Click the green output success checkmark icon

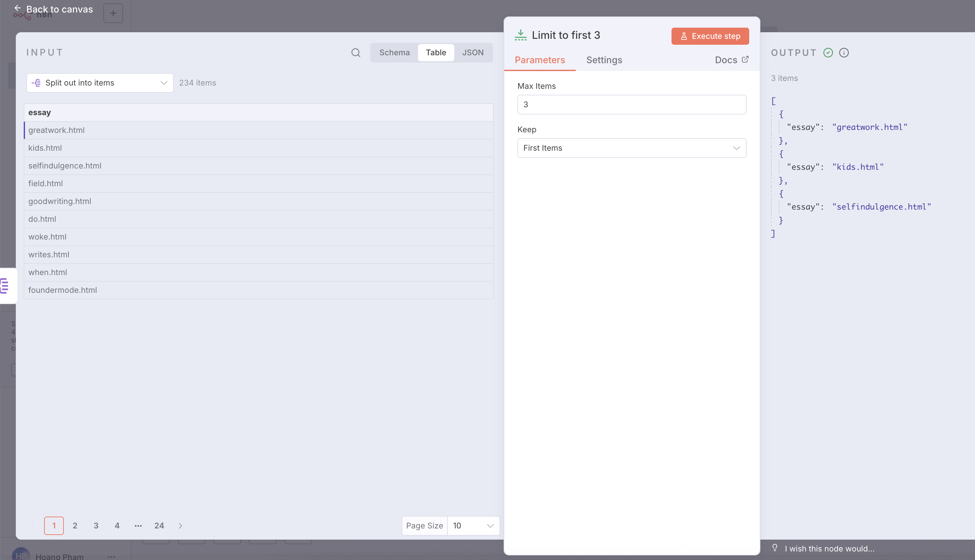(828, 53)
